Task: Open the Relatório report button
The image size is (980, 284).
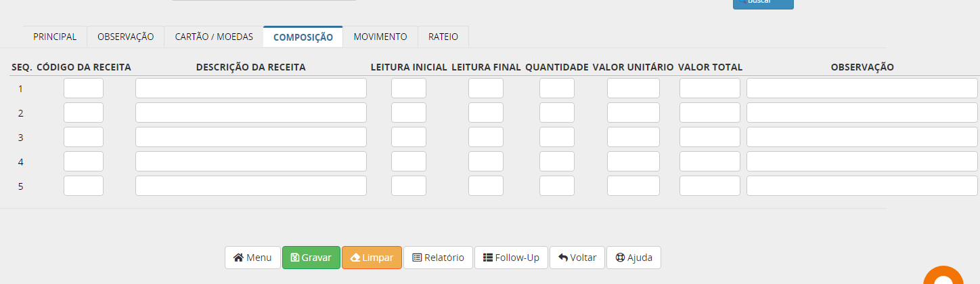Action: tap(438, 258)
